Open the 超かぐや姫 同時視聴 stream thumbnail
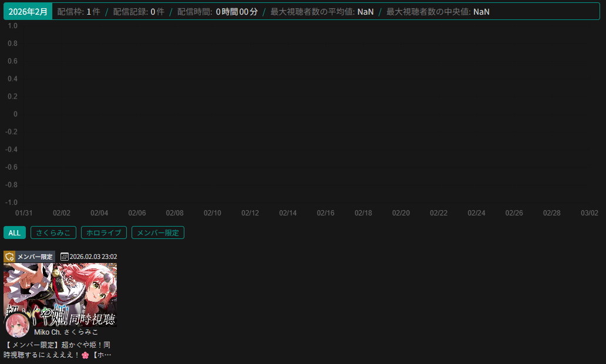This screenshot has height=364, width=606. point(60,295)
